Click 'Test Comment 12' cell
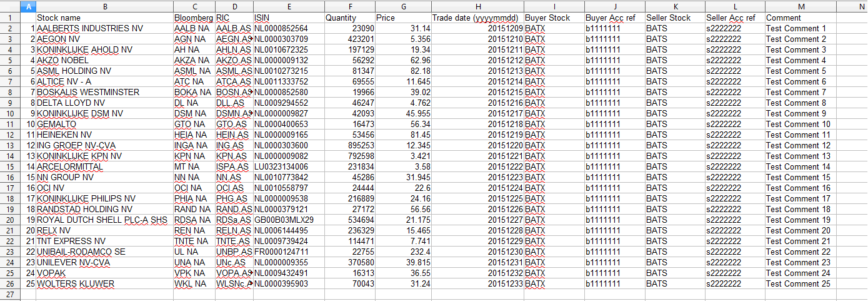 [802, 145]
